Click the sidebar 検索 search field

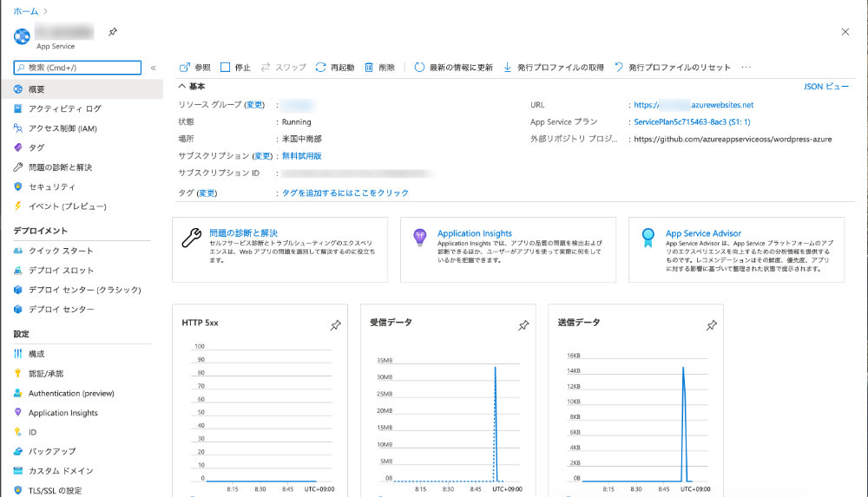pos(78,67)
